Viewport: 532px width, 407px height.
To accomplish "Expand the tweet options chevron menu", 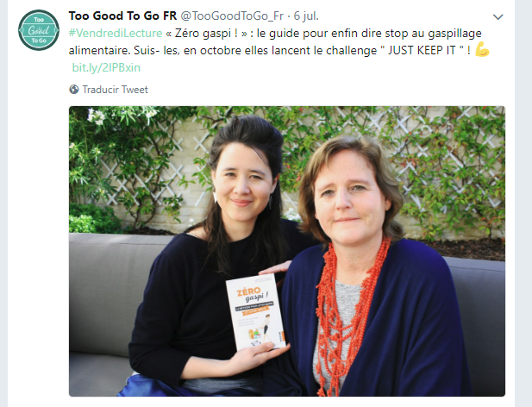I will [x=498, y=16].
